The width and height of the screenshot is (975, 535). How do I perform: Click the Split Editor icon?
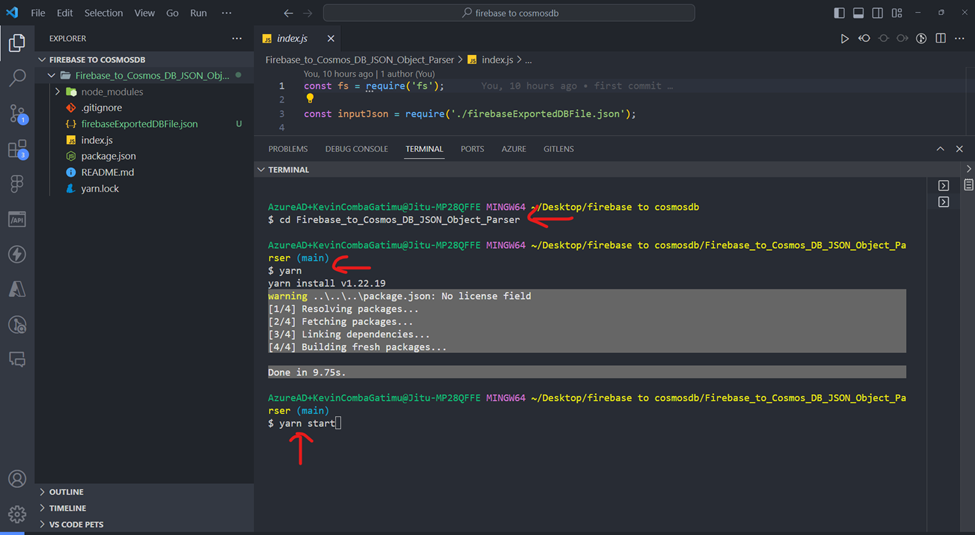[x=940, y=39]
